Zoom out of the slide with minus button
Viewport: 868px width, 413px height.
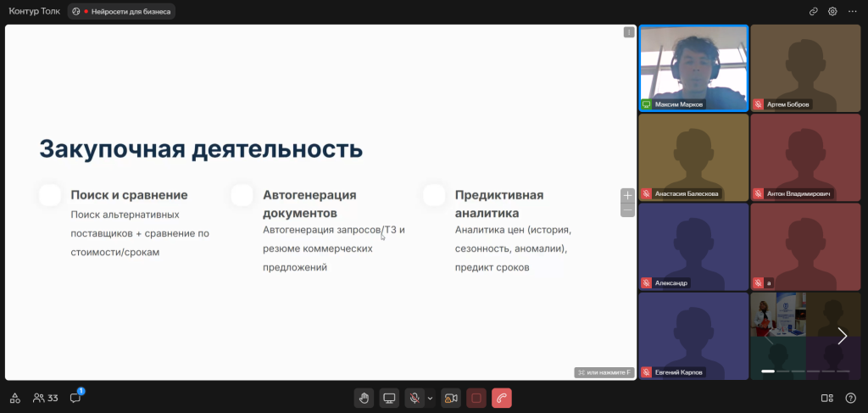click(x=628, y=209)
